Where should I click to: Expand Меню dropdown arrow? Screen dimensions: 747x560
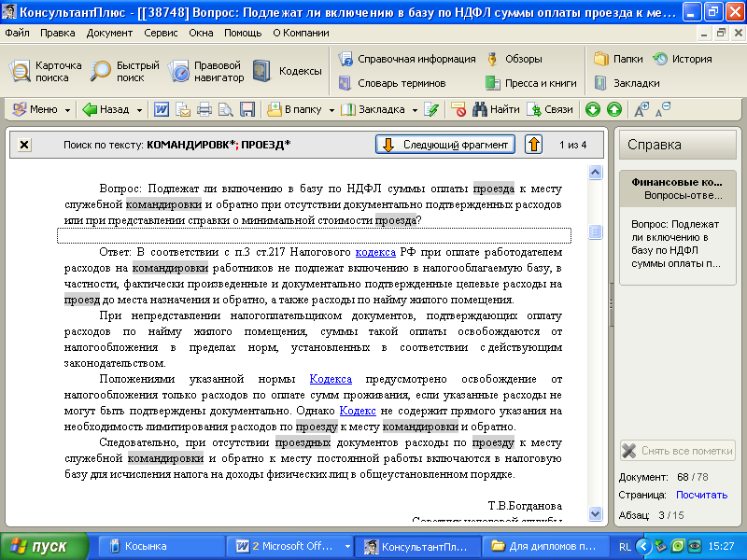[67, 110]
